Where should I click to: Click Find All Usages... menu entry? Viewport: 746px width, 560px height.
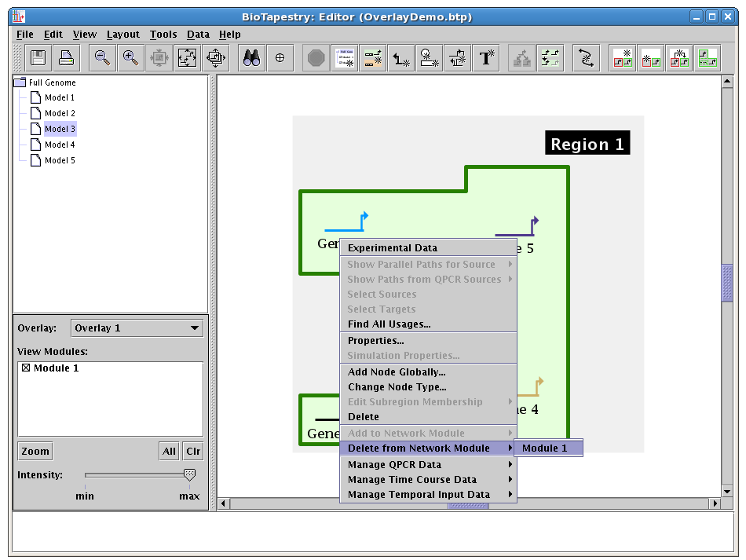pyautogui.click(x=389, y=324)
